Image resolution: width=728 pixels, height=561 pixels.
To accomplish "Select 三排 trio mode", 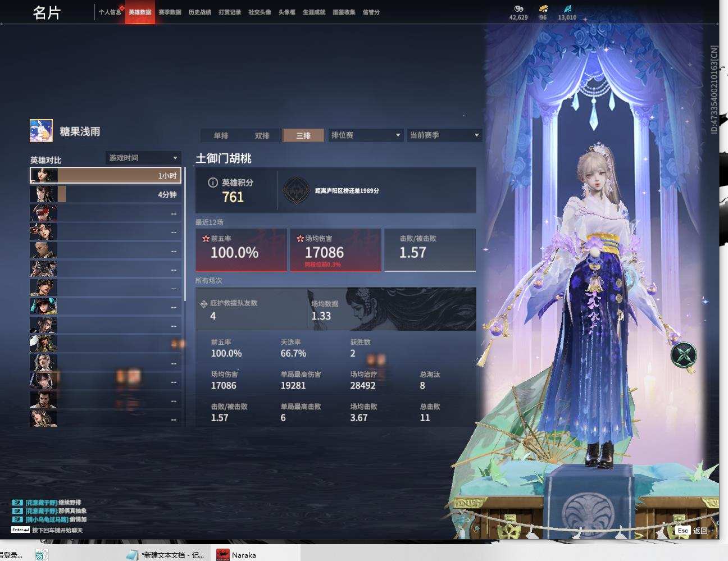I will coord(303,135).
